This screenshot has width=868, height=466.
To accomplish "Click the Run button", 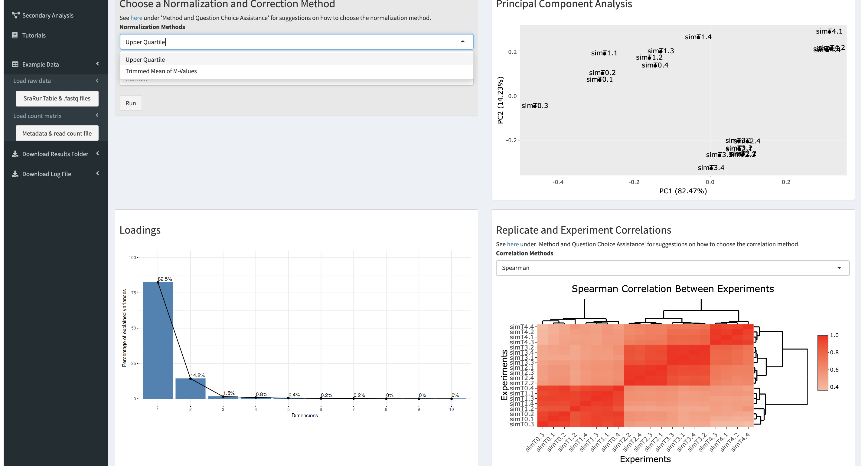I will [131, 103].
